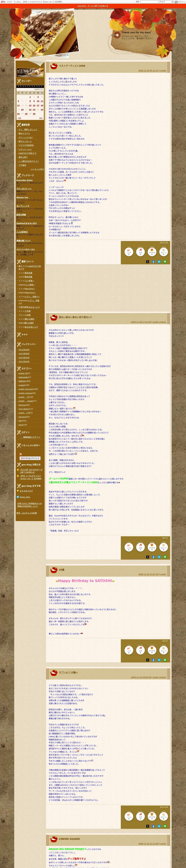
Task: Click 応援 reaction on ベストアーティスト2006 post
Action: [x=140, y=252]
